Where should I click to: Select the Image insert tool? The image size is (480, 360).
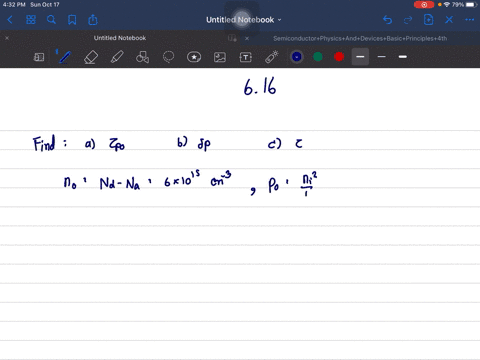(x=220, y=57)
